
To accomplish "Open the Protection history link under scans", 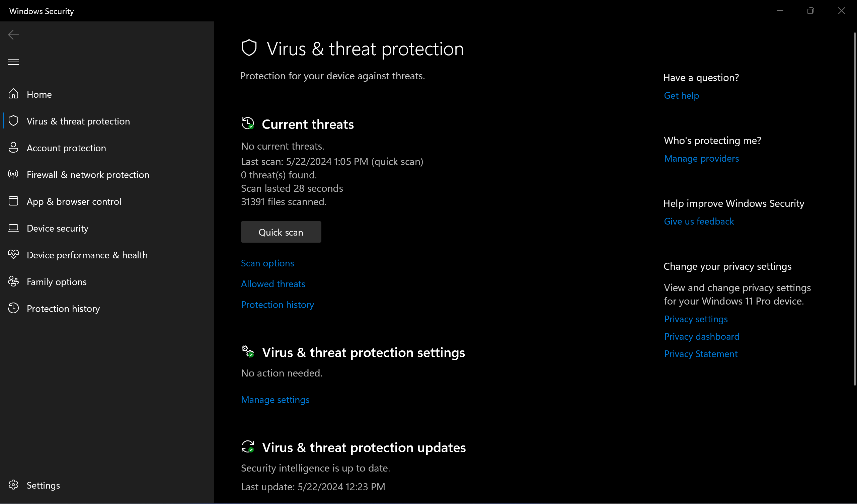I will (277, 304).
